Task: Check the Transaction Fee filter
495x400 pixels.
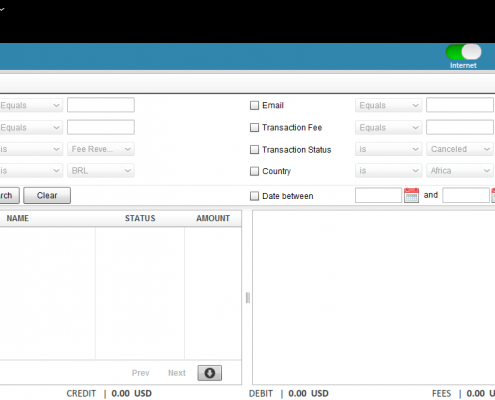Action: point(254,128)
